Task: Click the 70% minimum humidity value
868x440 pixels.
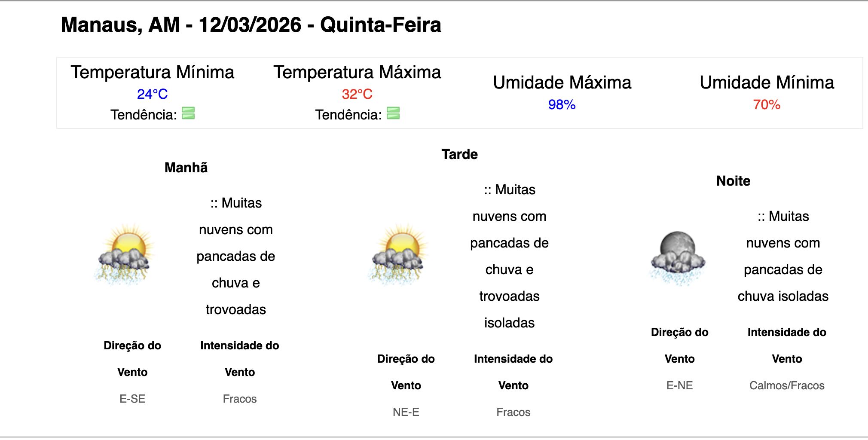Action: point(767,104)
